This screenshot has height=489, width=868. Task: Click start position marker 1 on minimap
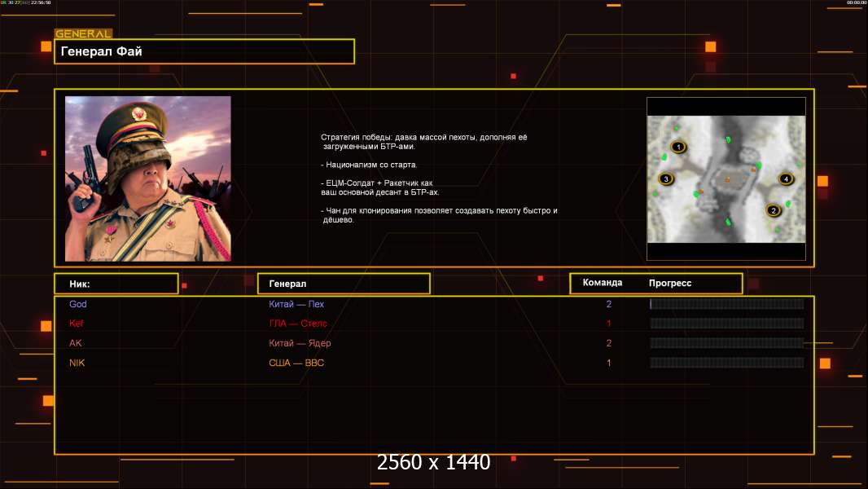point(678,147)
